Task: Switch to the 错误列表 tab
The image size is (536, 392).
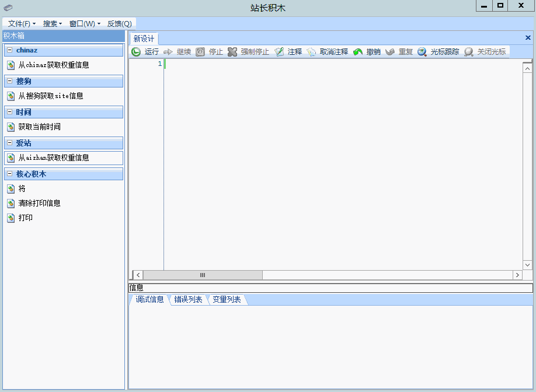Action: click(x=188, y=300)
